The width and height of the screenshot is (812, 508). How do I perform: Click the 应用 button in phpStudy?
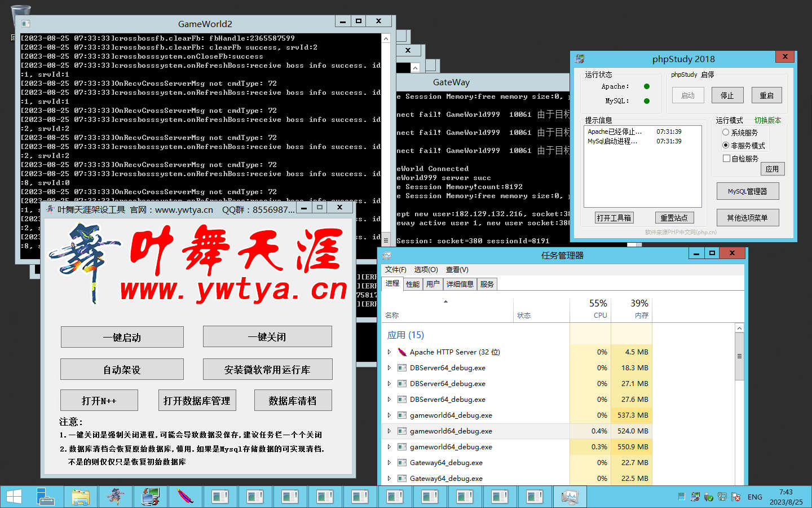[x=773, y=169]
